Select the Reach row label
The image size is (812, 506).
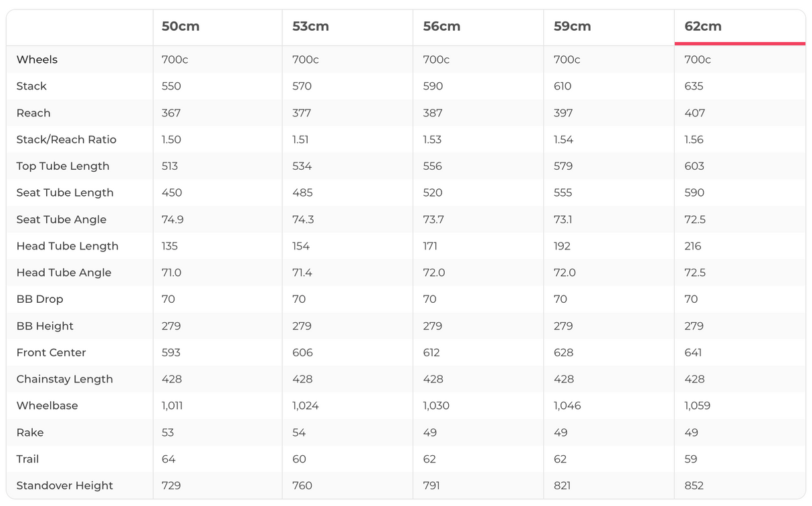tap(33, 113)
